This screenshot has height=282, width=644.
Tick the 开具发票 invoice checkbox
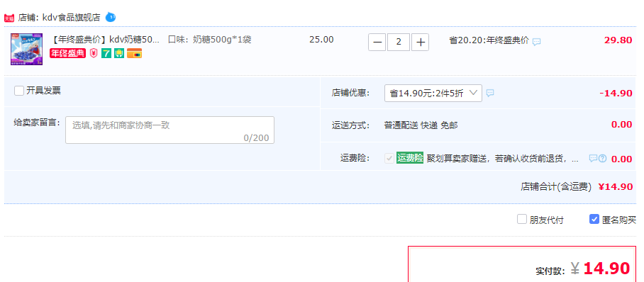(19, 91)
